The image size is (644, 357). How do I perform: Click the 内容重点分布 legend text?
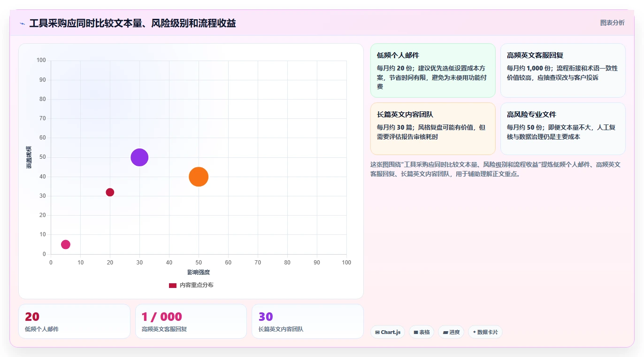tap(196, 285)
